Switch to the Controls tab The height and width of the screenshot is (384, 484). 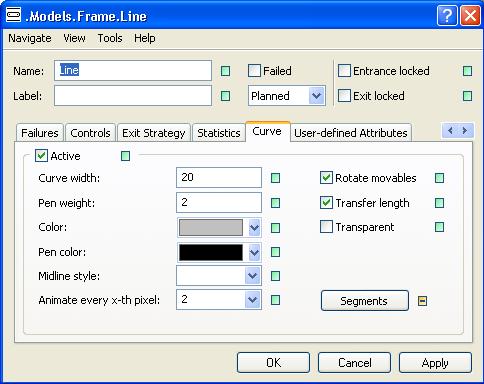pyautogui.click(x=90, y=133)
